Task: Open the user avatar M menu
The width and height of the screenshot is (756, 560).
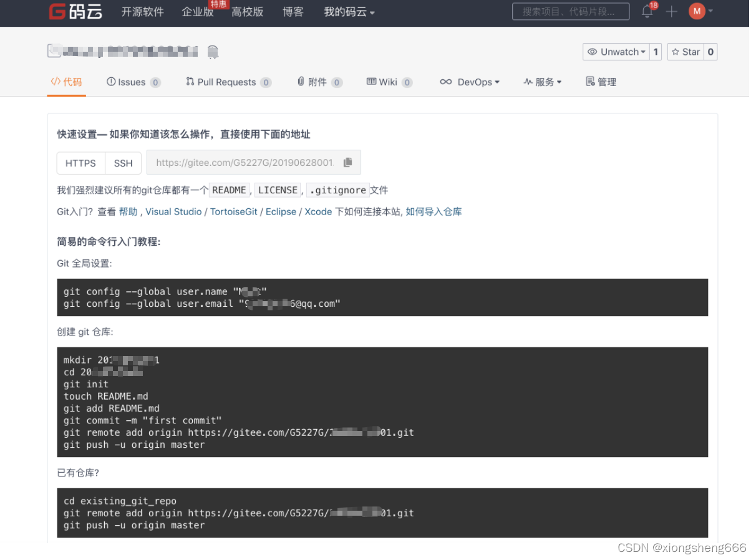Action: coord(700,11)
